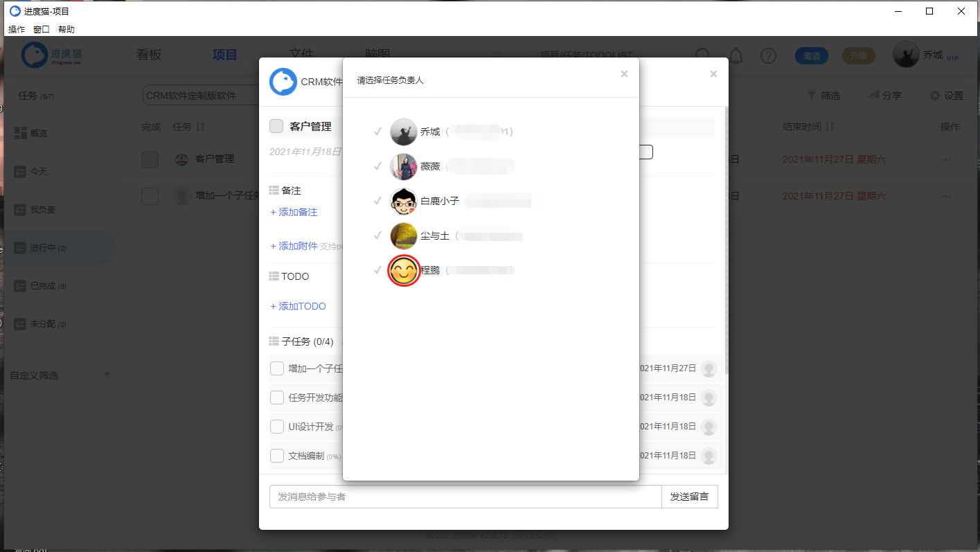Click the 发送留言 button
980x552 pixels.
(690, 497)
